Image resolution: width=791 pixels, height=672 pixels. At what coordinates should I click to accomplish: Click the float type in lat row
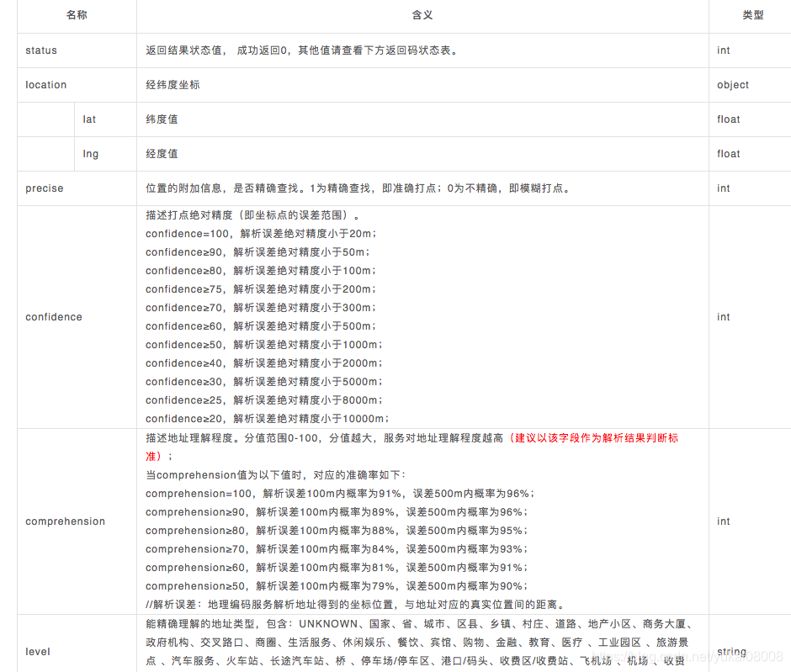[x=729, y=119]
